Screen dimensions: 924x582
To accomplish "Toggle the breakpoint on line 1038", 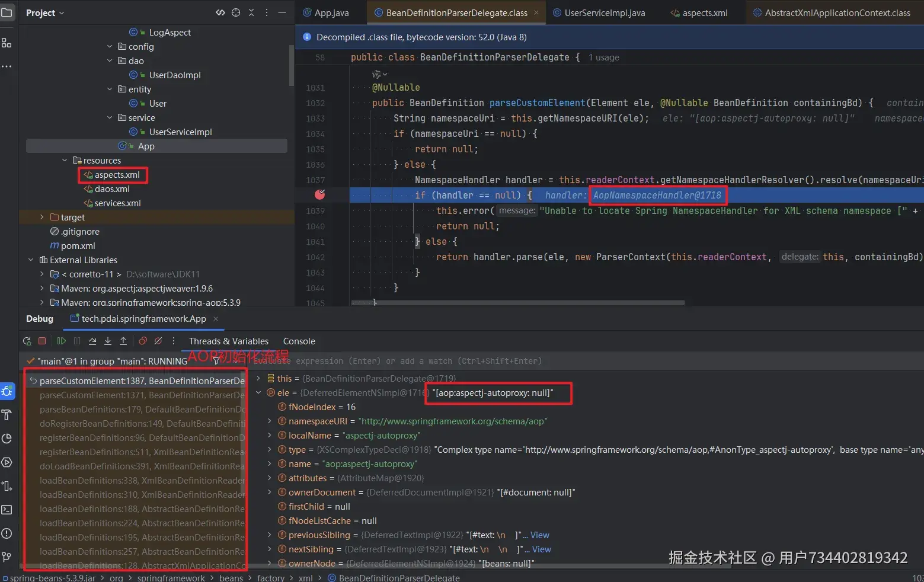I will click(x=320, y=194).
